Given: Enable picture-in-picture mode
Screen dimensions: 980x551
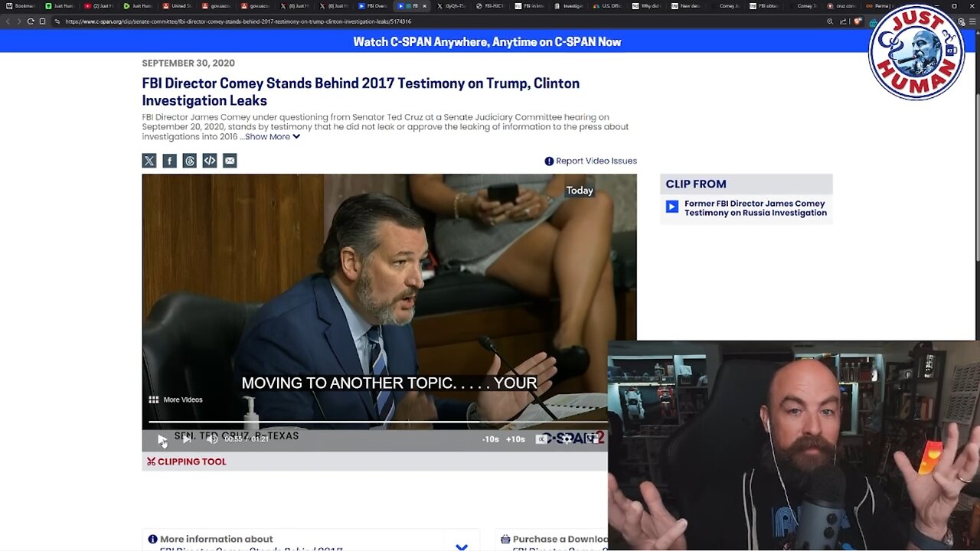Looking at the screenshot, I should 591,439.
